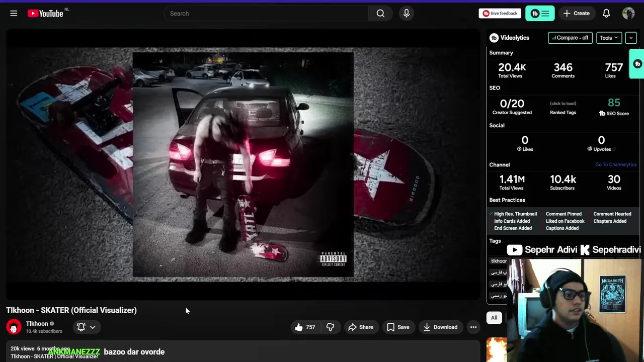Click the Download button
The image size is (644, 362).
click(x=440, y=327)
